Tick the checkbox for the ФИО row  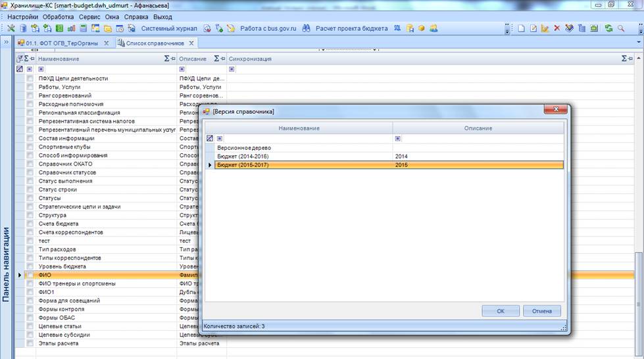(30, 275)
